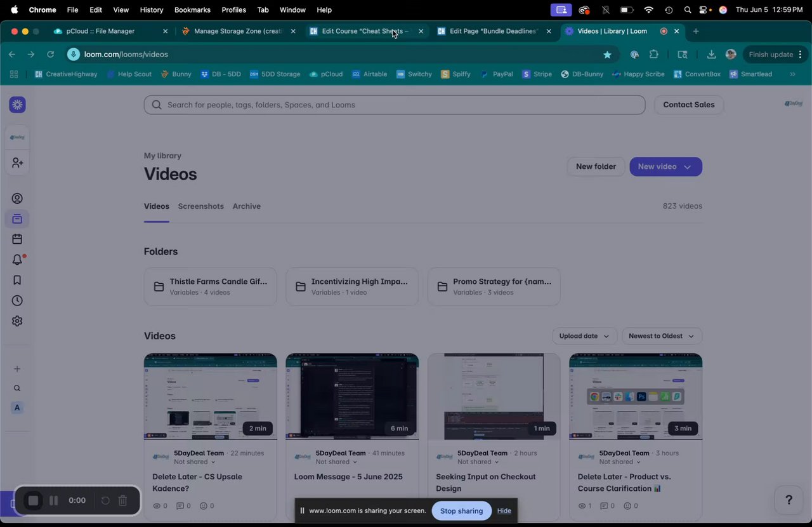Click the Hide link in sharing bar
This screenshot has width=812, height=527.
504,510
